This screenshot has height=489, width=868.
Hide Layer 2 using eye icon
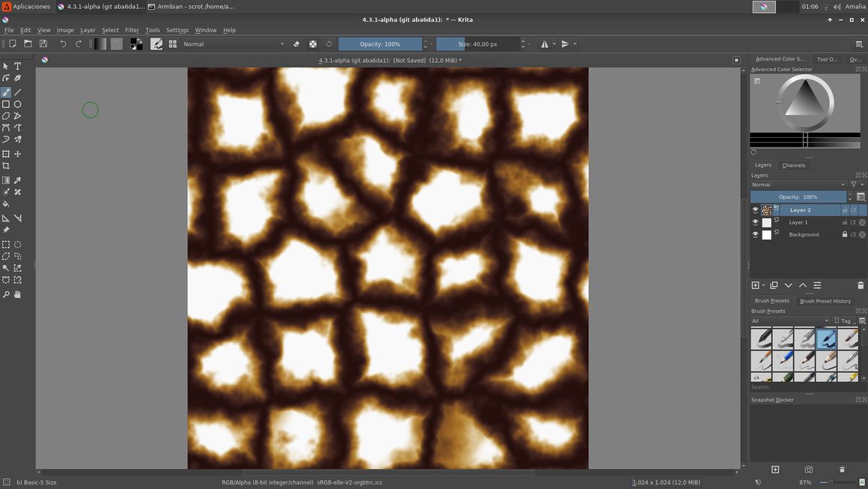point(755,210)
